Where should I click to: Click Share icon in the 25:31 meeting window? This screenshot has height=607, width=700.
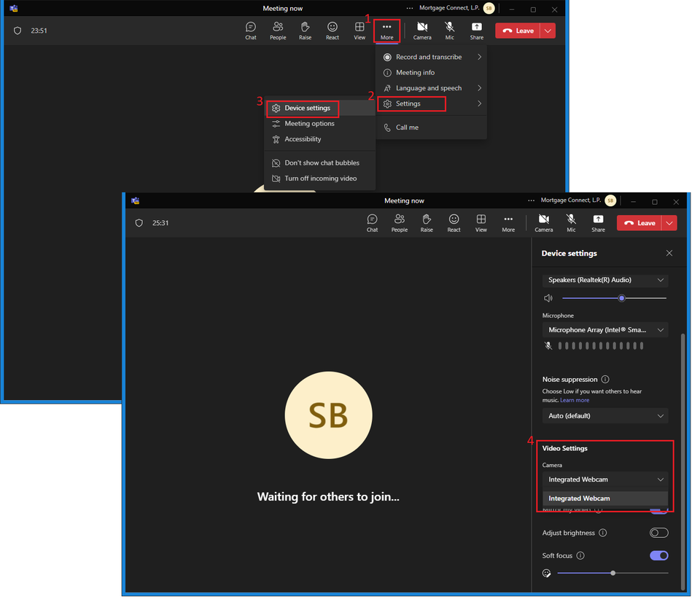click(x=598, y=222)
